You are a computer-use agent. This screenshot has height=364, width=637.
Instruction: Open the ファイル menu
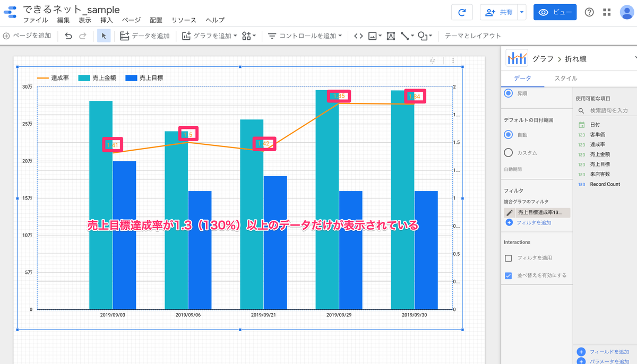pyautogui.click(x=35, y=20)
